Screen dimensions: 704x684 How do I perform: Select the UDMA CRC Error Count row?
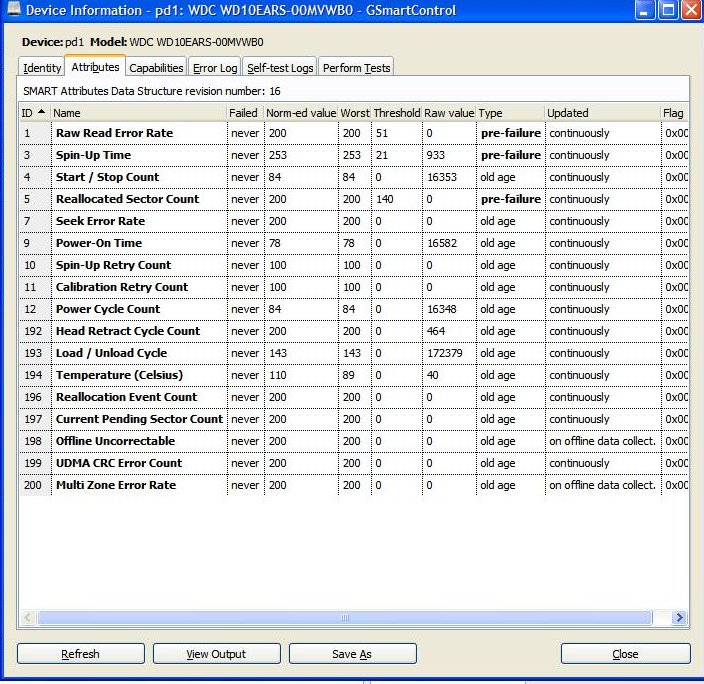coord(354,463)
